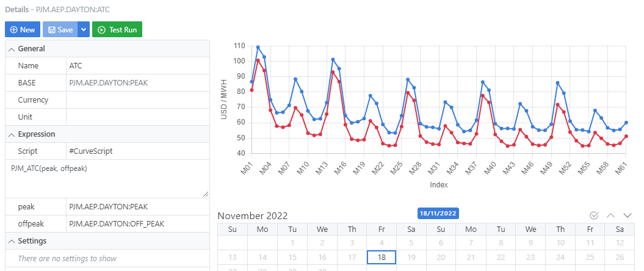Collapse the Expression section

click(x=11, y=134)
